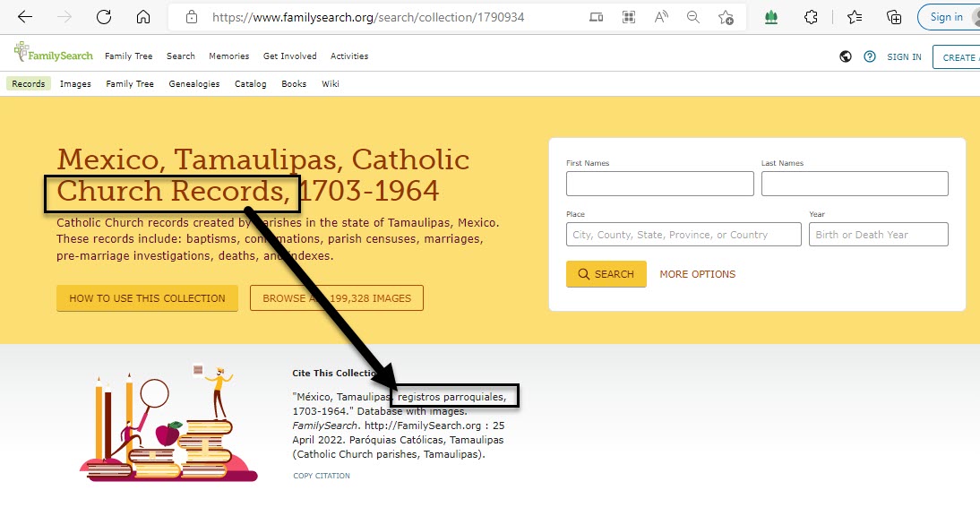980x516 pixels.
Task: Click the Birth or Death Year field
Action: point(878,235)
